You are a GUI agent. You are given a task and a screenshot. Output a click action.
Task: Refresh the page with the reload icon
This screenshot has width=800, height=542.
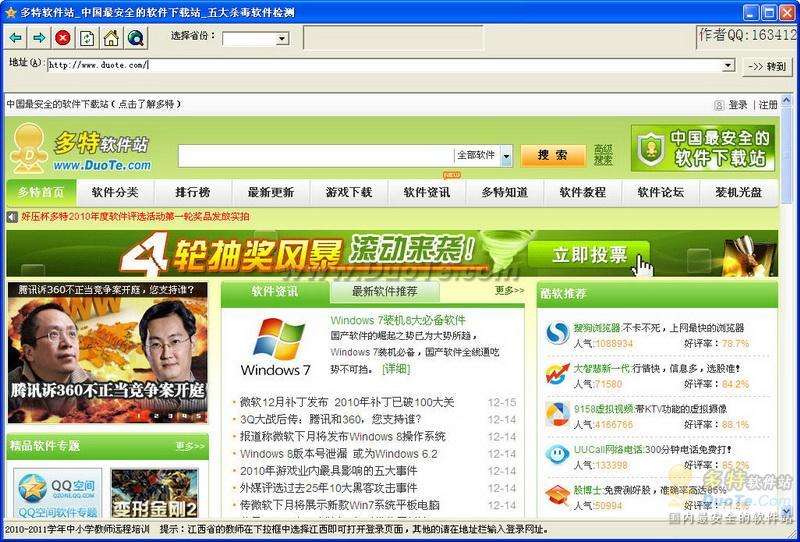coord(87,38)
